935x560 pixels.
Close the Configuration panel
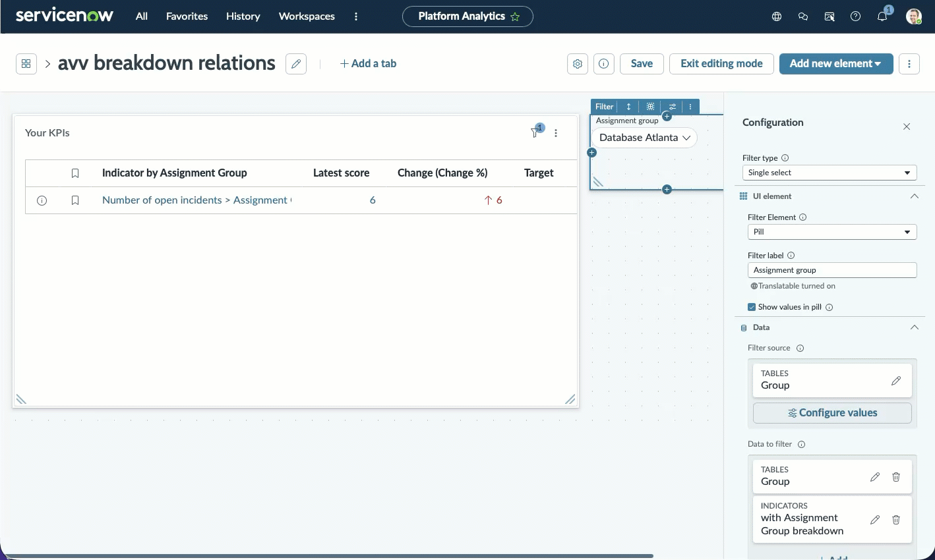click(907, 126)
